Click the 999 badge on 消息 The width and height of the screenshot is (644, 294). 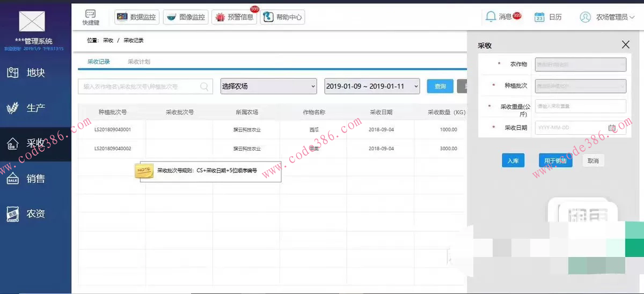(517, 16)
